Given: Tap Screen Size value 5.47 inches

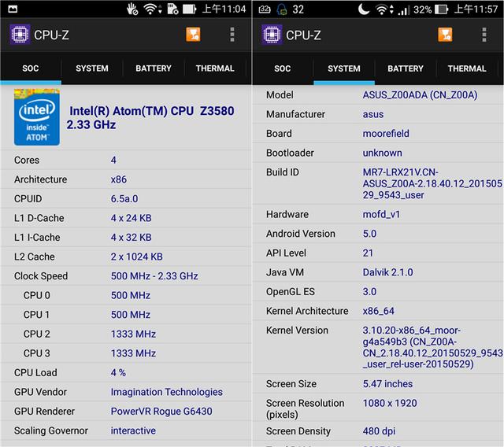Looking at the screenshot, I should tap(387, 384).
